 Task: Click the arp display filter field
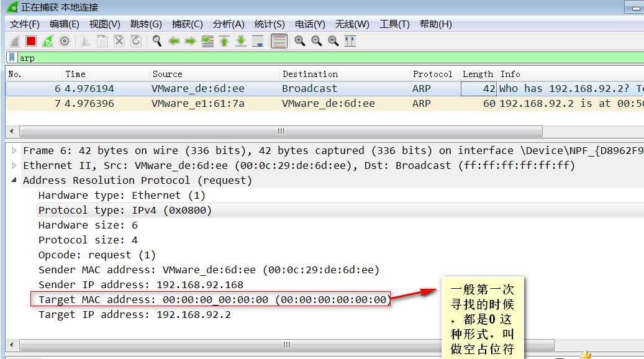pyautogui.click(x=330, y=58)
